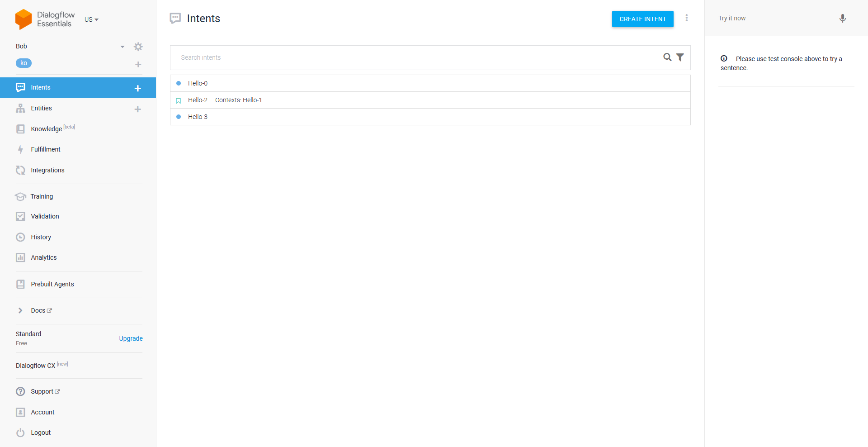Image resolution: width=868 pixels, height=447 pixels.
Task: Click the CREATE INTENT button
Action: click(642, 19)
